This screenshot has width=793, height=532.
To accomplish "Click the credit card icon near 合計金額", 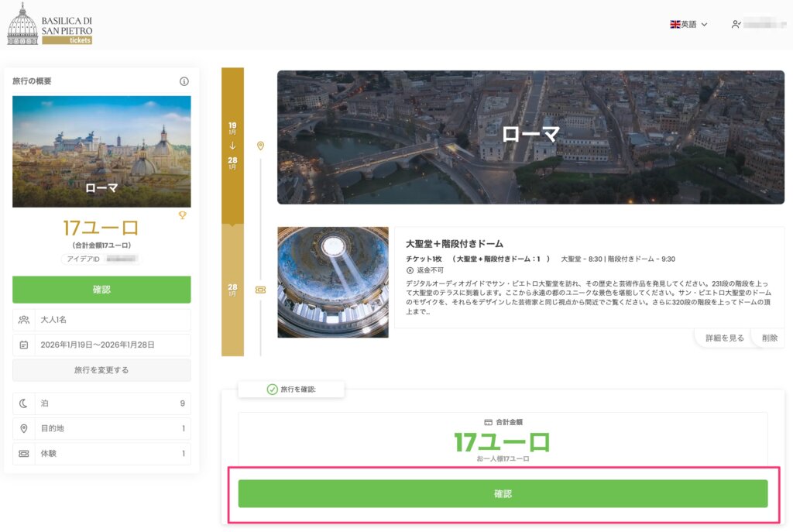I will [x=488, y=422].
